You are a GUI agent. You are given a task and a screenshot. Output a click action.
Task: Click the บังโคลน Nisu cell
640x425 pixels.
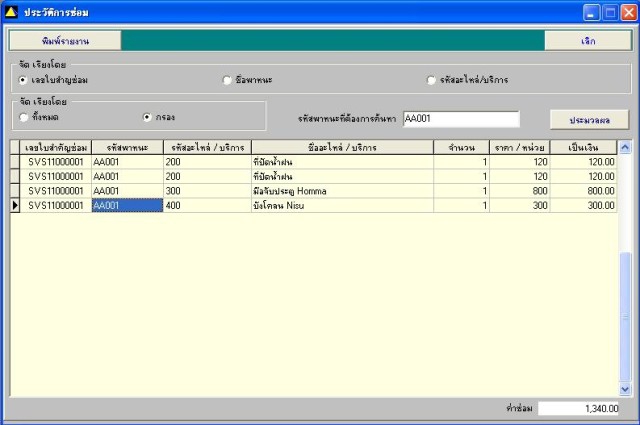click(342, 205)
